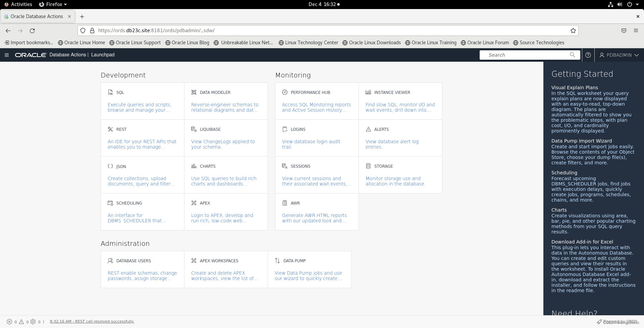Click the Charts card icon

pos(194,166)
